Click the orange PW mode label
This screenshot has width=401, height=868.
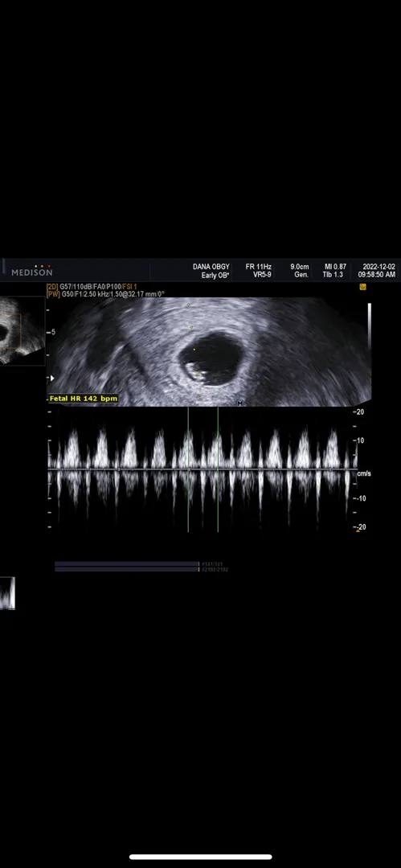coord(53,294)
